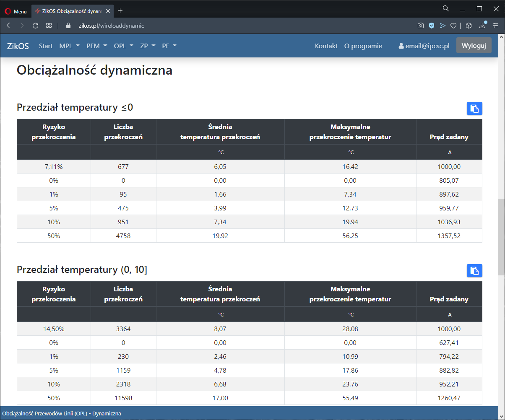Screen dimensions: 505x420
Task: Open the browser downloads panel
Action: [x=482, y=26]
